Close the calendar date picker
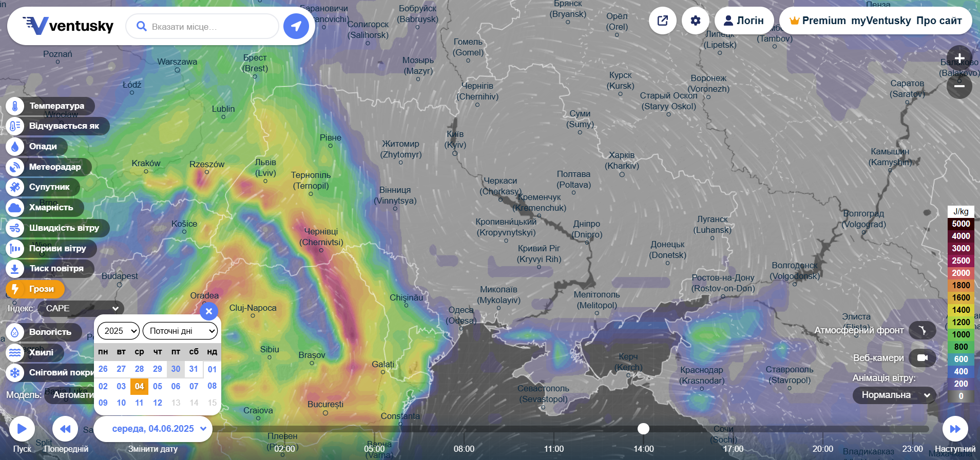The height and width of the screenshot is (460, 980). 209,311
